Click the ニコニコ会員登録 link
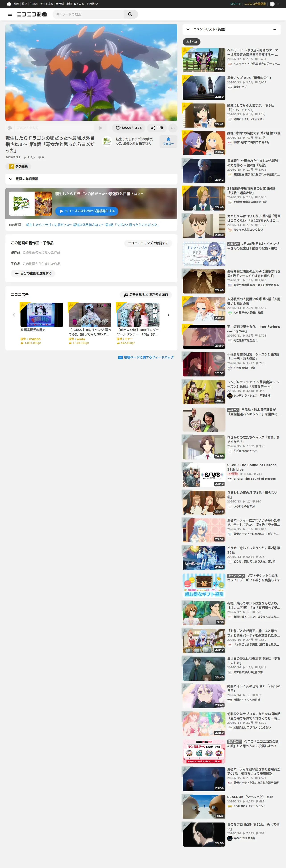Screen dimensions: 286x868 pos(255,4)
